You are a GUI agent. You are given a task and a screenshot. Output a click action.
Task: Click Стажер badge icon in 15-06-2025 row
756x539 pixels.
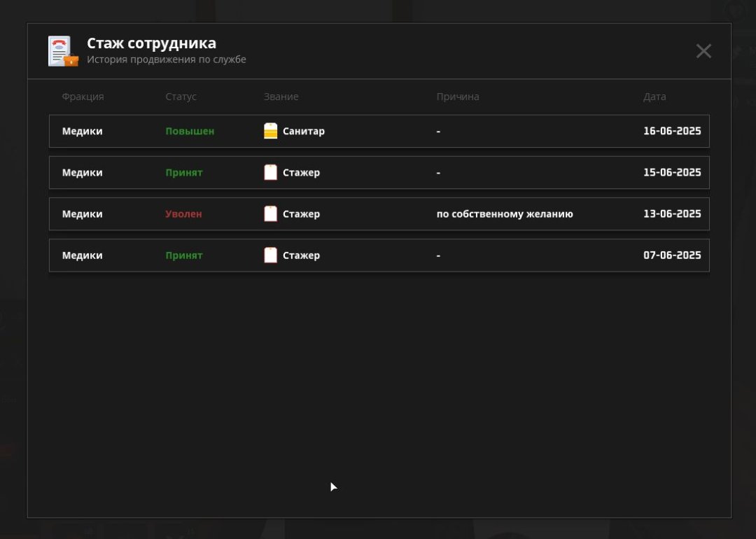pyautogui.click(x=270, y=172)
